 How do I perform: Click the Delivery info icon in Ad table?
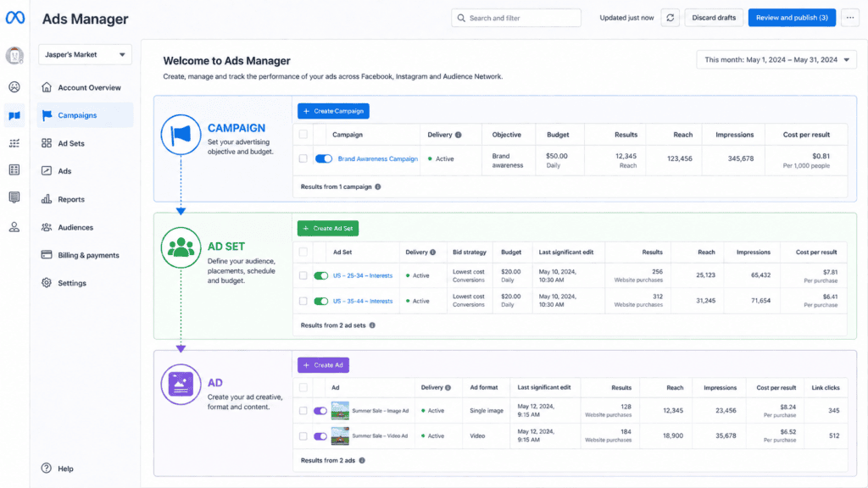pyautogui.click(x=448, y=388)
